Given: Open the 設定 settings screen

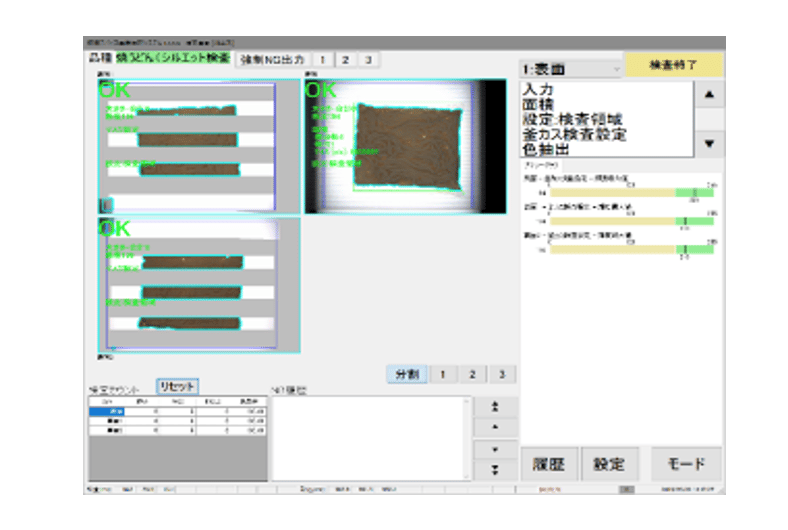Looking at the screenshot, I should (x=609, y=464).
